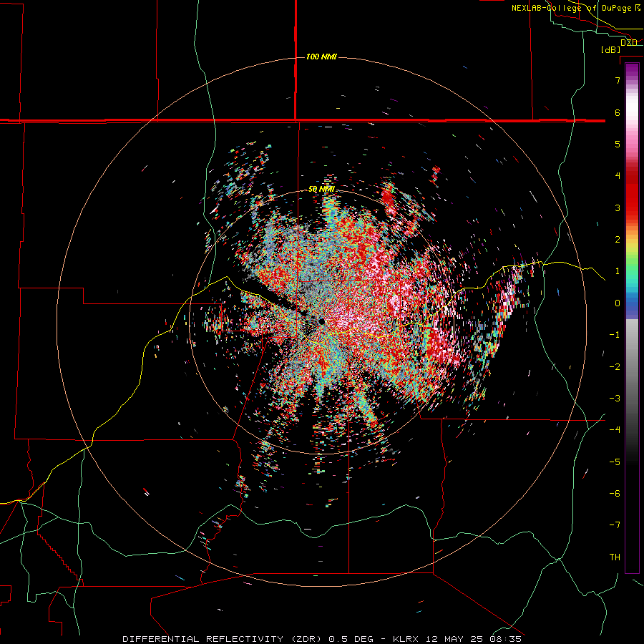Click the -5 tick label on scale

point(615,462)
